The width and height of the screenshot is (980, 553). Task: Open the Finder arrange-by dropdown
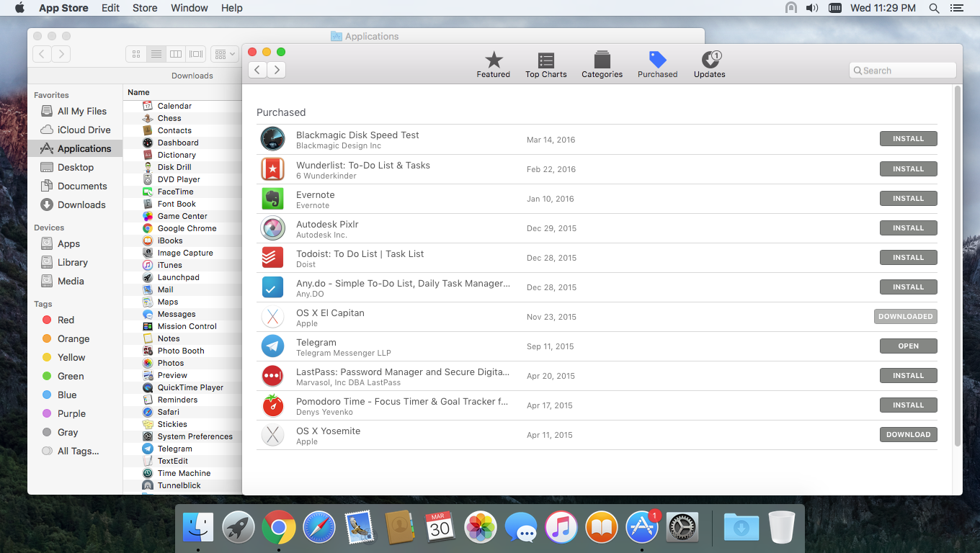(225, 54)
